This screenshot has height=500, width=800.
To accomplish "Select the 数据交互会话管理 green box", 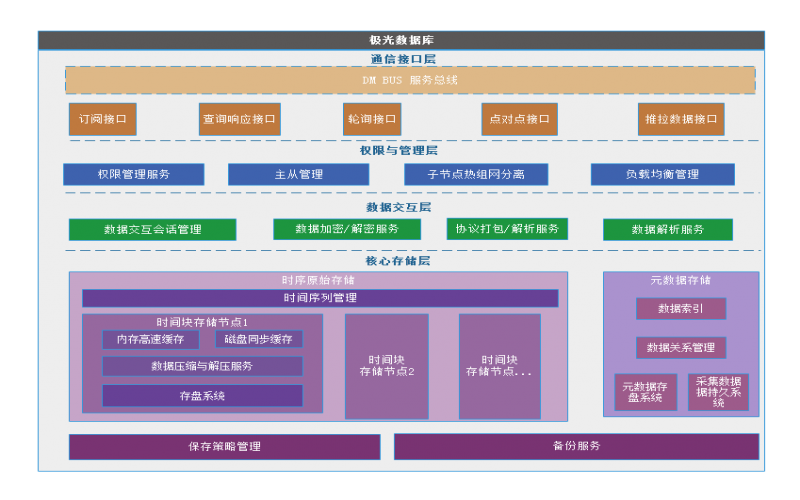I will tap(152, 230).
